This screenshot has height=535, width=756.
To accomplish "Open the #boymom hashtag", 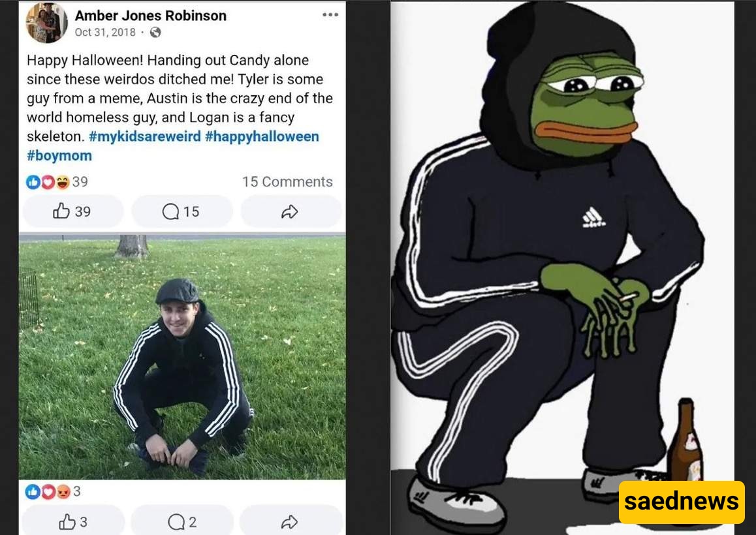I will 59,156.
